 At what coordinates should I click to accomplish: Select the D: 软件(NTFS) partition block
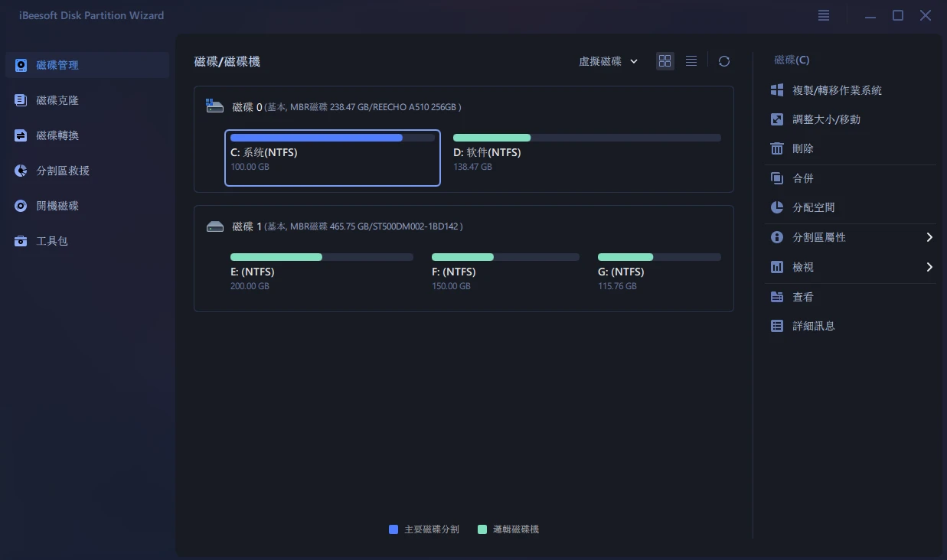point(586,158)
